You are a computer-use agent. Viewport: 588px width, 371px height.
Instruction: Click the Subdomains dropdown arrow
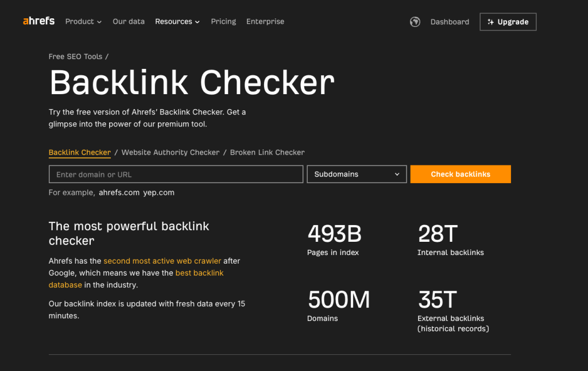click(397, 174)
